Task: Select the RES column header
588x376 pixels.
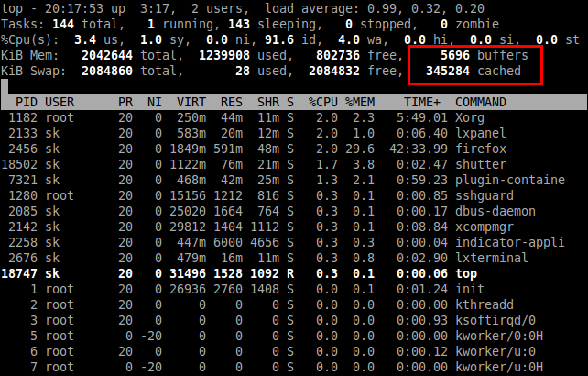Action: (x=232, y=102)
